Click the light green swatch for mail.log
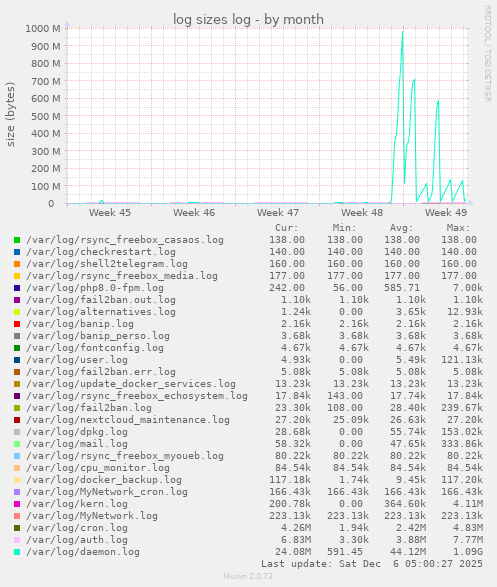 (17, 444)
